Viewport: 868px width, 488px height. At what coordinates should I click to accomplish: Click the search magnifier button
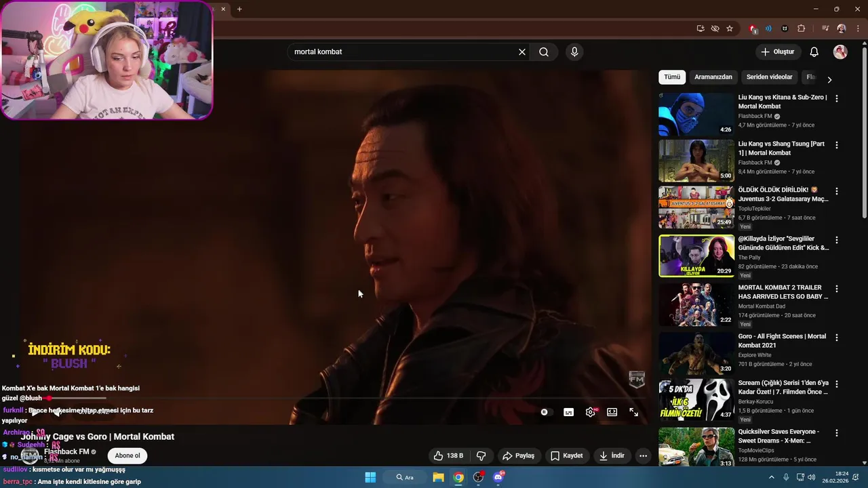click(544, 52)
